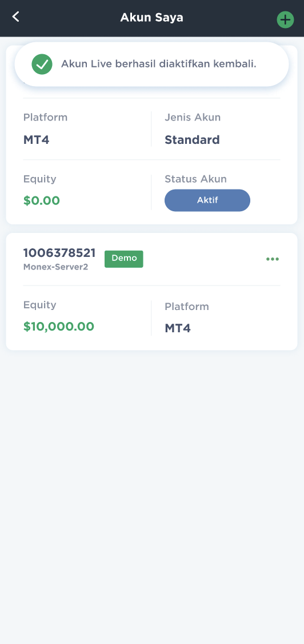Add new account with green plus icon
Viewport: 304px width, 644px height.
tap(285, 20)
